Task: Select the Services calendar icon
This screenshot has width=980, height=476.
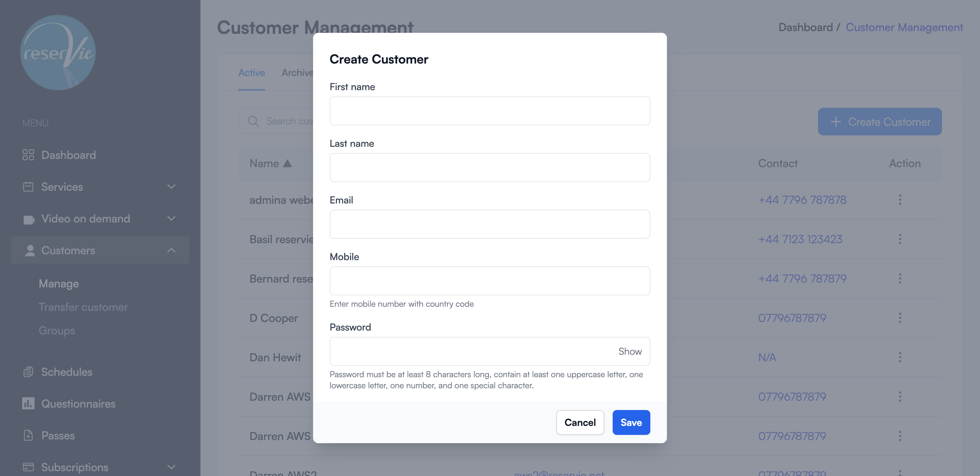Action: point(28,187)
